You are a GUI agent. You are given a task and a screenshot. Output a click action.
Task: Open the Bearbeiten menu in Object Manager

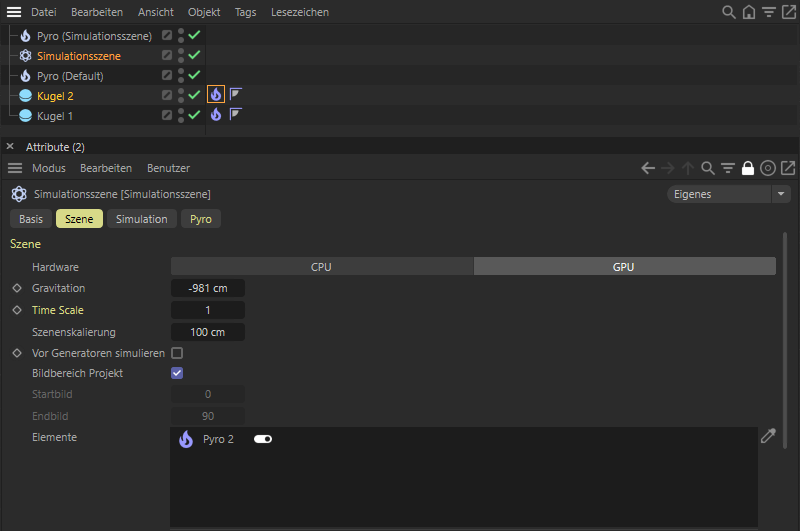pyautogui.click(x=97, y=12)
